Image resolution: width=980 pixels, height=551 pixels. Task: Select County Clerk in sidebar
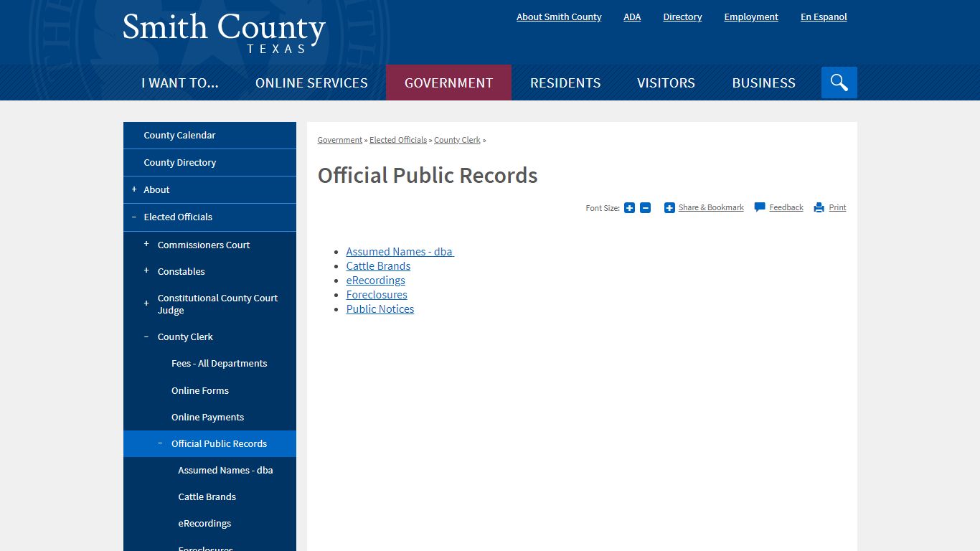(185, 337)
